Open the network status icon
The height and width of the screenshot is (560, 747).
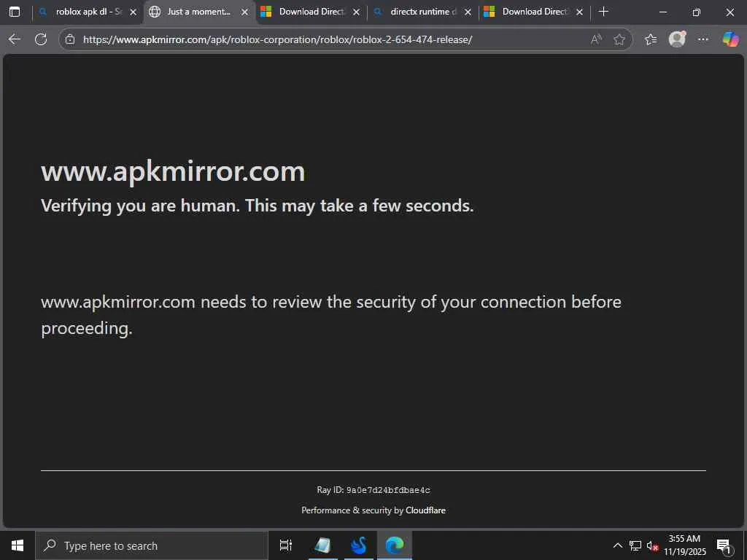[635, 545]
